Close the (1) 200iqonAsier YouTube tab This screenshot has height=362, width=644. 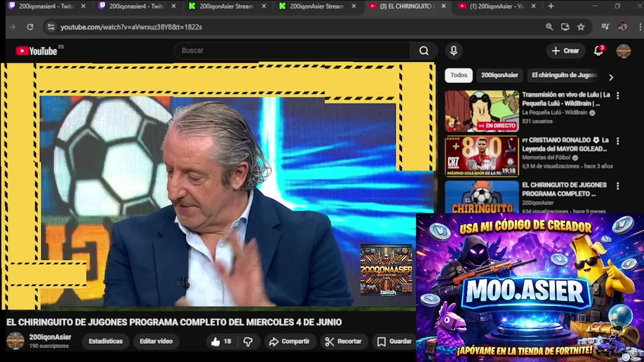pyautogui.click(x=533, y=6)
